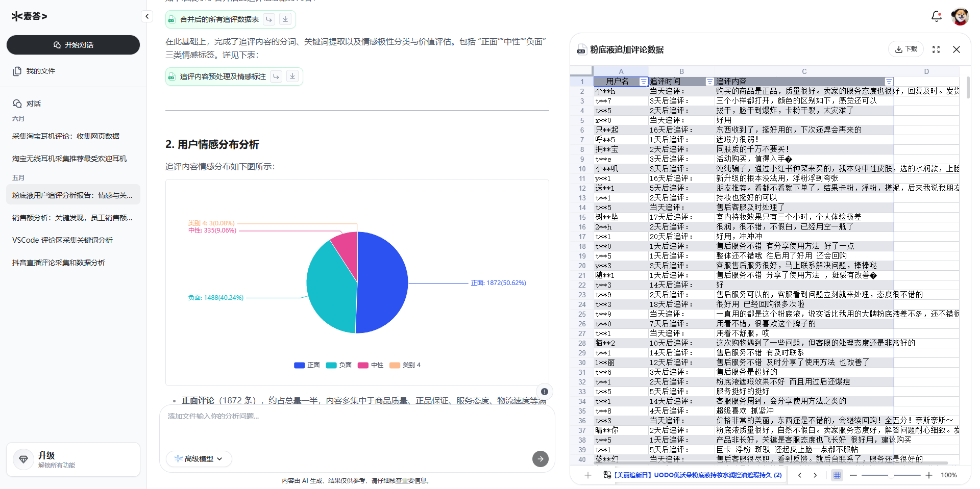
Task: Click the send arrow button in chat input
Action: point(541,459)
